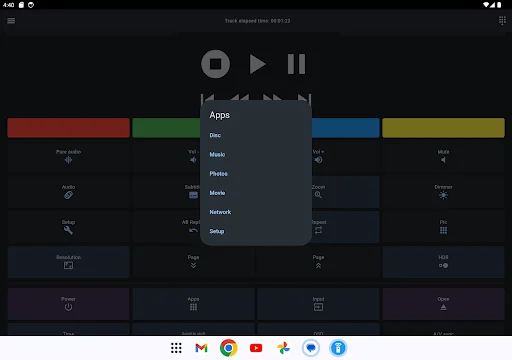Launch Gmail from the taskbar
Image resolution: width=512 pixels, height=360 pixels.
pyautogui.click(x=201, y=348)
